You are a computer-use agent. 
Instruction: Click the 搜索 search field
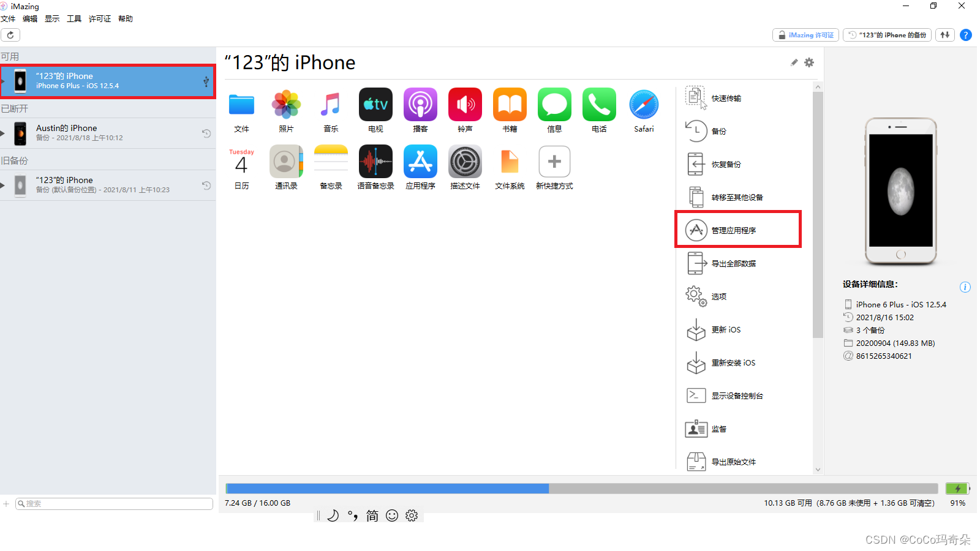point(114,503)
